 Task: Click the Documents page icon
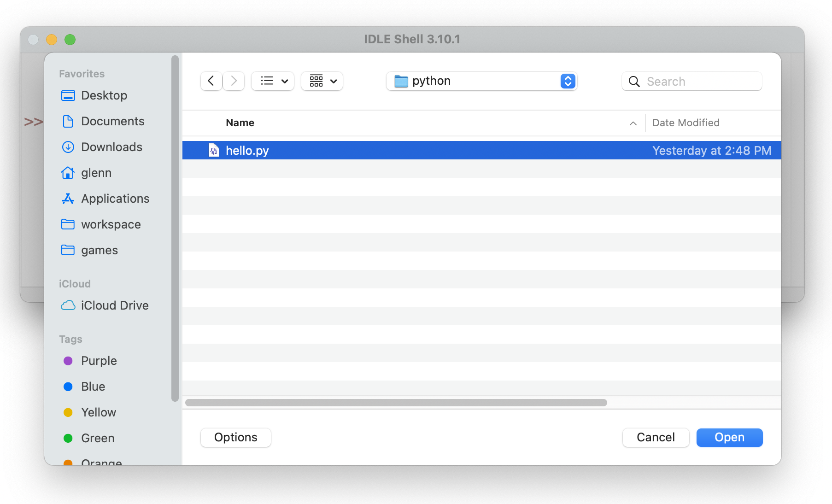[68, 121]
